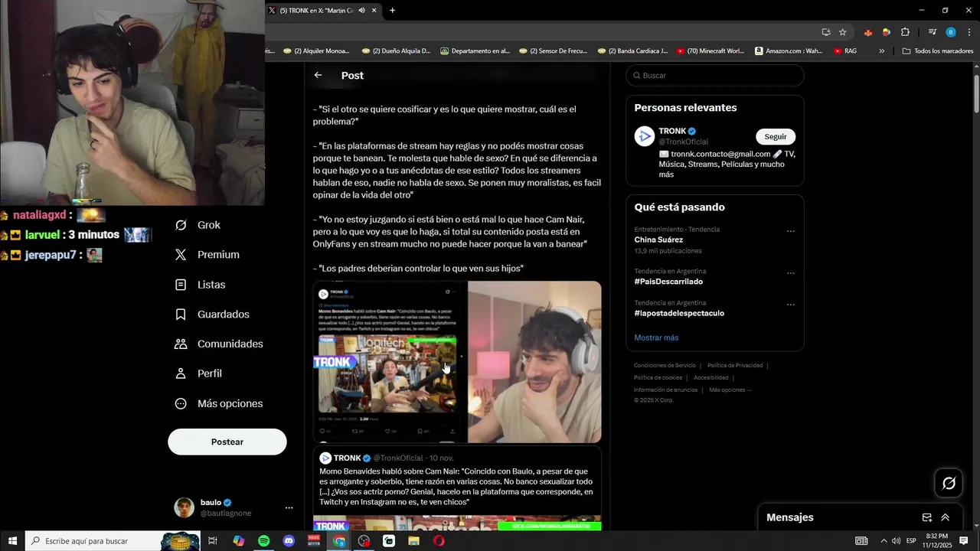The width and height of the screenshot is (980, 551).
Task: Open the left tweet screenshot image
Action: [x=390, y=362]
